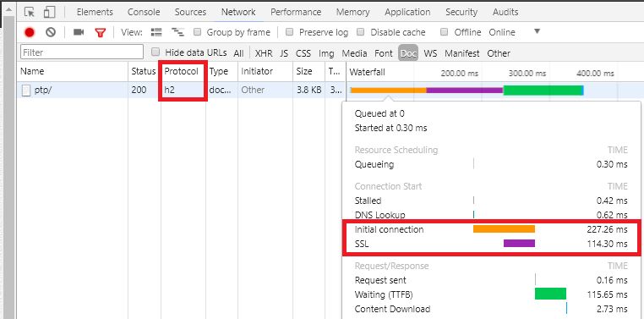Enable Preserve log checkbox
The height and width of the screenshot is (319, 644).
coord(290,31)
